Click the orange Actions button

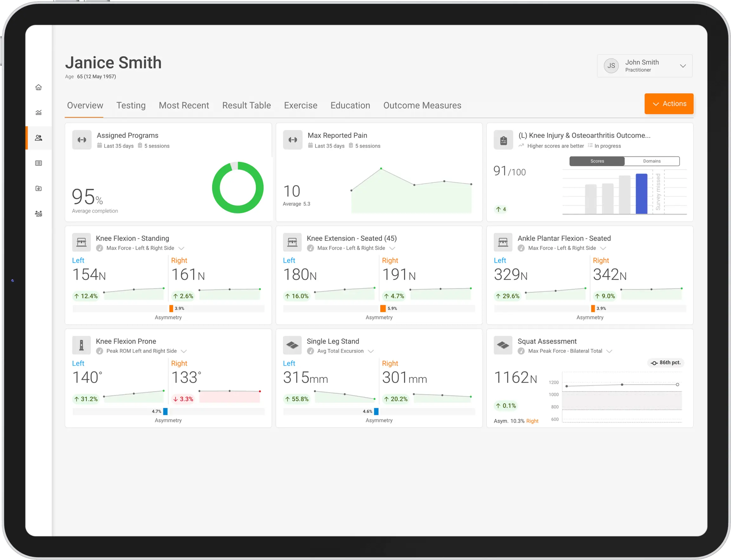point(669,104)
